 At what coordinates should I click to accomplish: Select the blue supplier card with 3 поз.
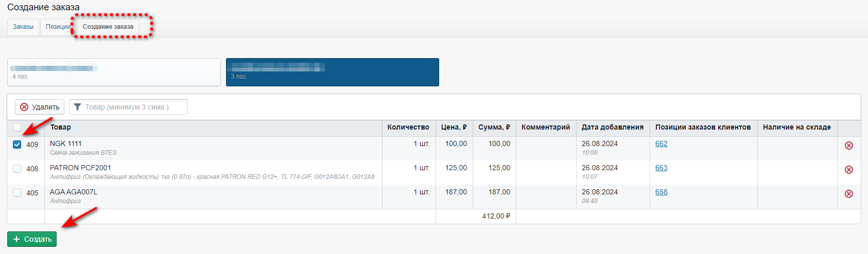pyautogui.click(x=333, y=72)
